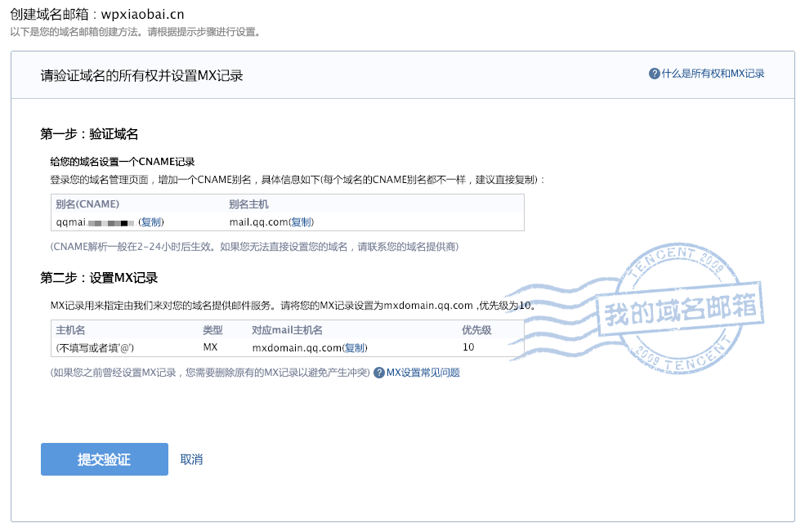Image resolution: width=805 pixels, height=532 pixels.
Task: Click the 第二步：设置MX记录 heading
Action: click(x=99, y=279)
